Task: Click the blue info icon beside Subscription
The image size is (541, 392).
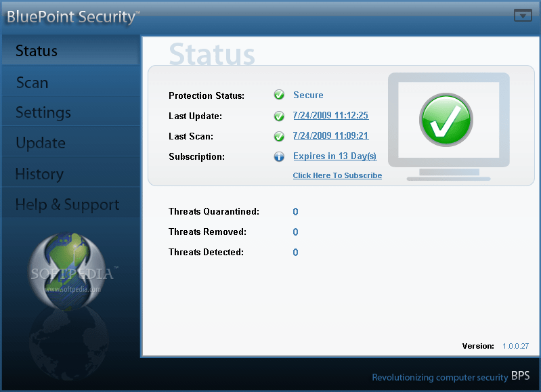Action: [x=279, y=156]
